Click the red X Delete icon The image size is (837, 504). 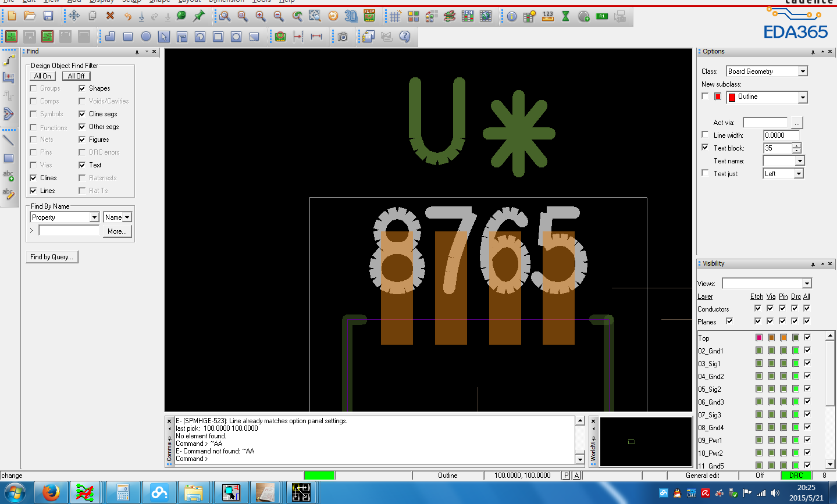[x=110, y=16]
